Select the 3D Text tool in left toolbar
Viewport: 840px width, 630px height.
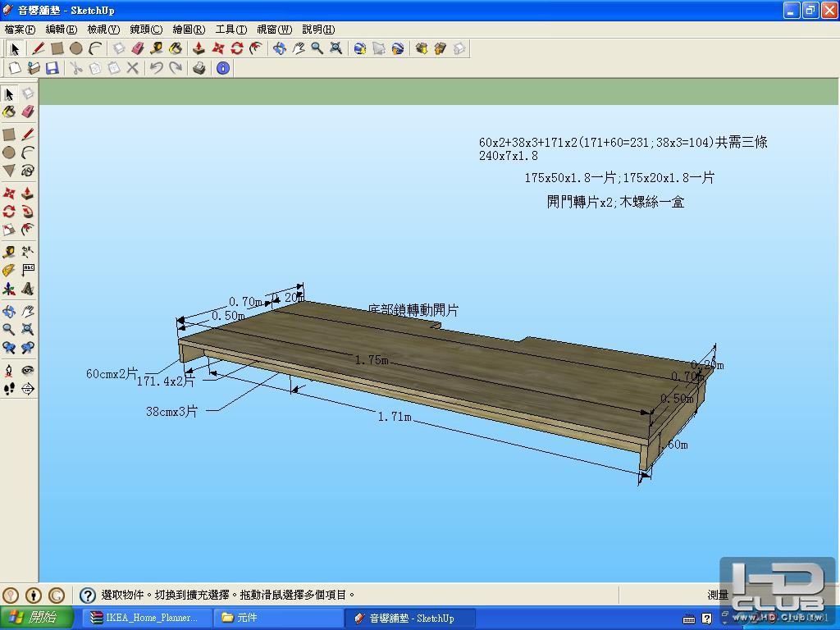27,290
